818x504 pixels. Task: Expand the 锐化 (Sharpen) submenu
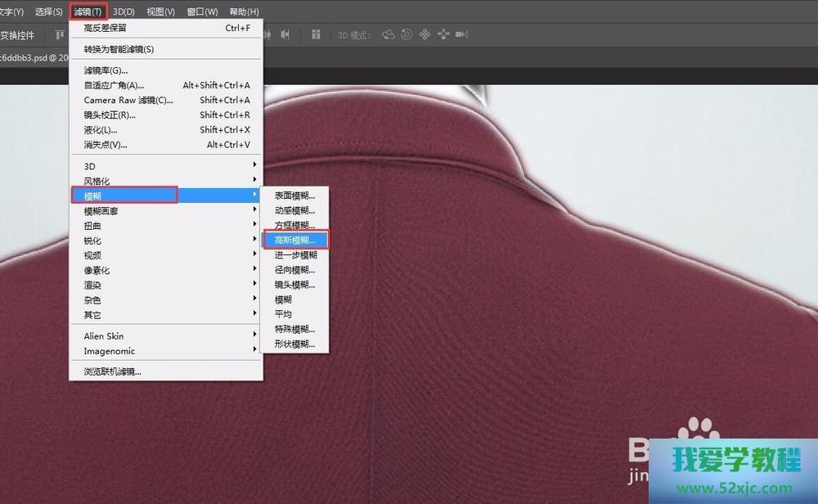coord(92,241)
